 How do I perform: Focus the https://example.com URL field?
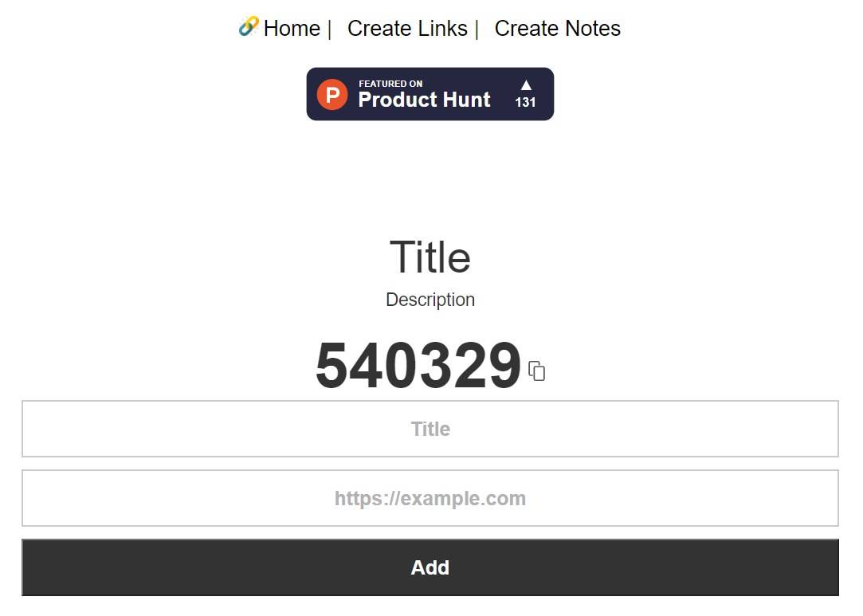430,498
